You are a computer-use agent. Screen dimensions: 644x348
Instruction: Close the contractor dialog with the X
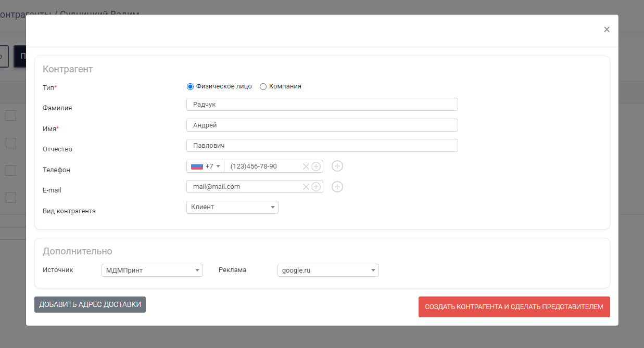(607, 30)
